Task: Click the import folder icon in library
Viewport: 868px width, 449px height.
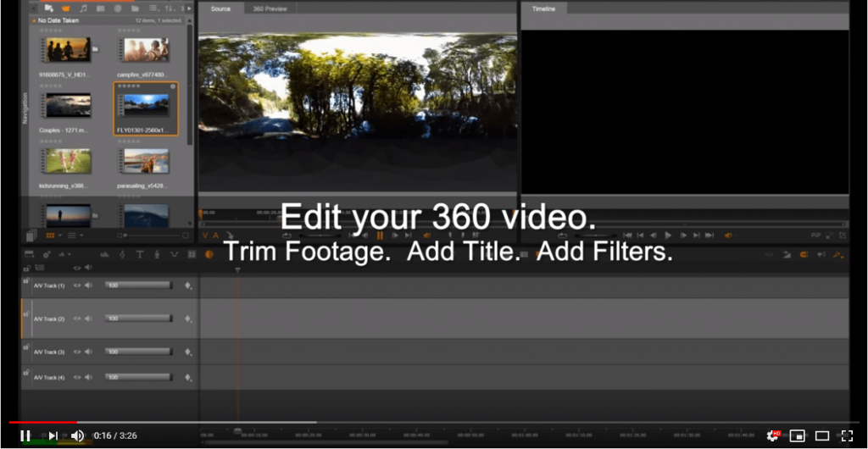Action: pyautogui.click(x=48, y=8)
